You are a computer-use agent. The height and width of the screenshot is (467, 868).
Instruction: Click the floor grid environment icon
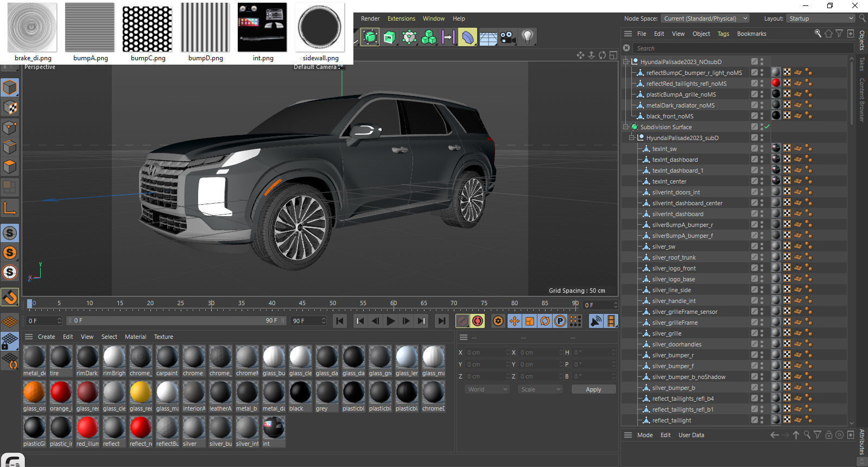[488, 37]
